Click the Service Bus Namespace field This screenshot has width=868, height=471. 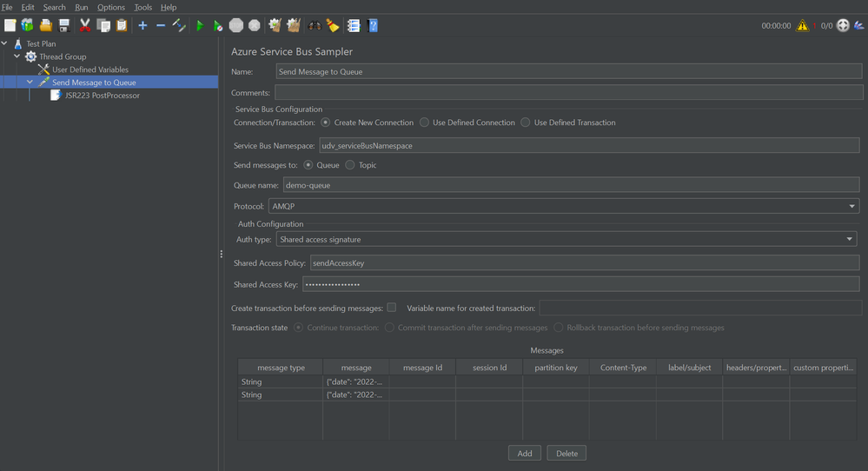point(590,146)
